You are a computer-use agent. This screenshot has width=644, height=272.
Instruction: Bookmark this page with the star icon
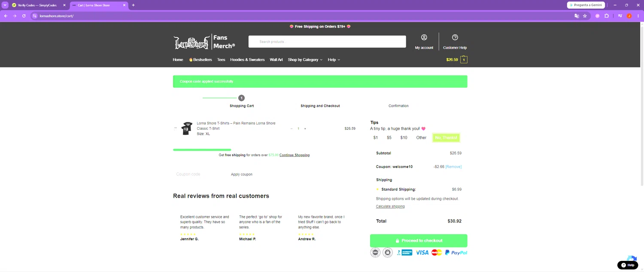click(x=585, y=16)
